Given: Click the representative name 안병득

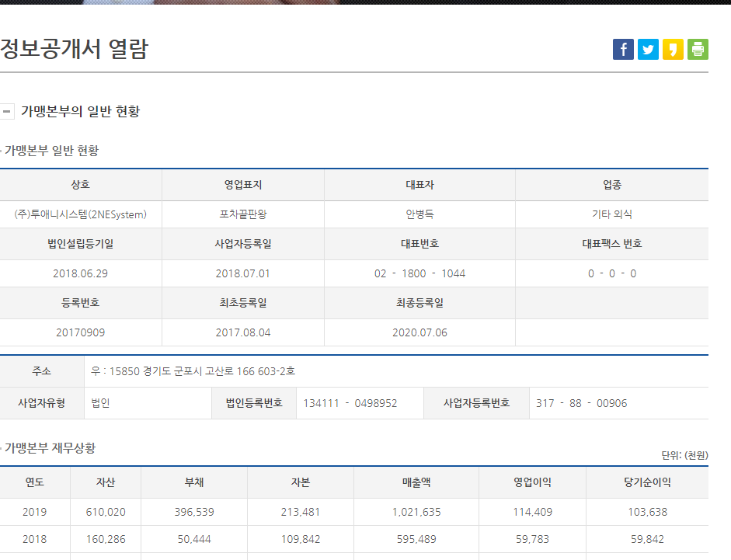Looking at the screenshot, I should [419, 214].
